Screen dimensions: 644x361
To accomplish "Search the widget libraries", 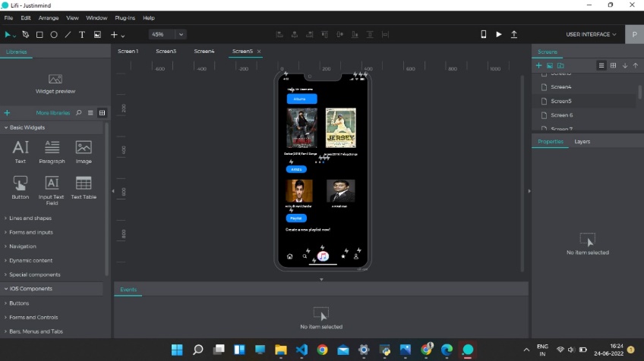I will click(x=78, y=113).
